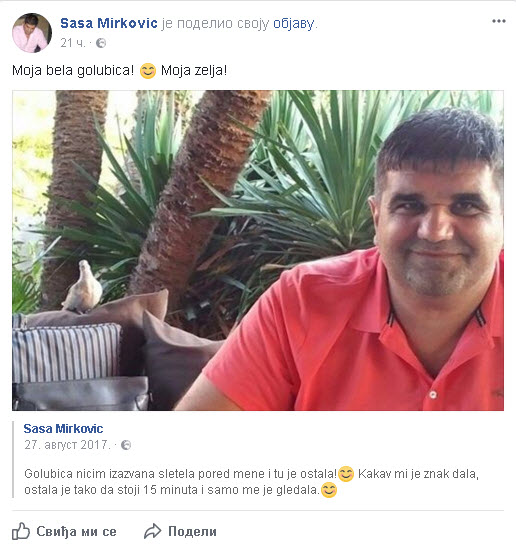
Task: Open the shared photo with the dove
Action: click(258, 251)
